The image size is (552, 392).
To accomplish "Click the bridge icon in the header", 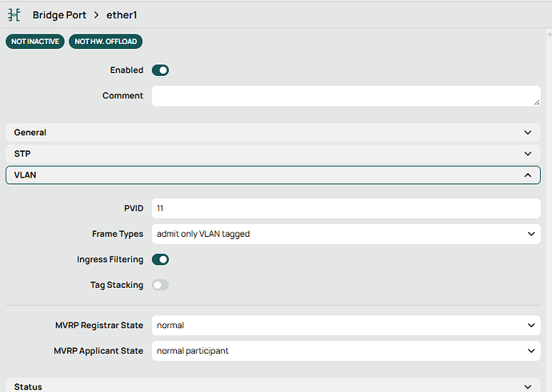I will click(x=14, y=15).
